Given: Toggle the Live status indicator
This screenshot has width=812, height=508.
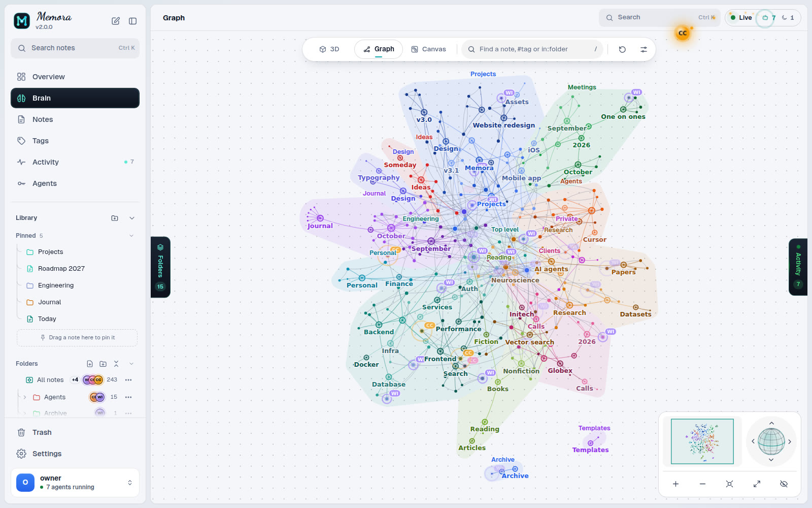Looking at the screenshot, I should point(741,18).
